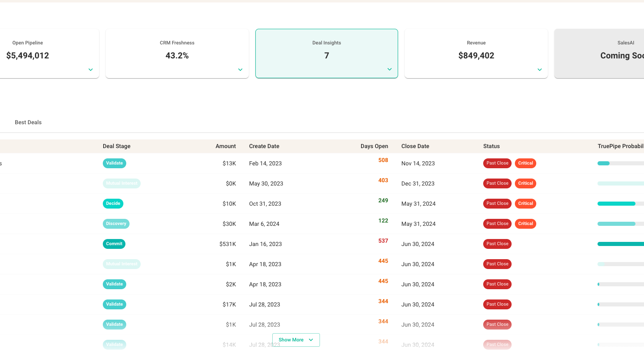Click the Close Date column header
Image resolution: width=644 pixels, height=362 pixels.
[415, 146]
